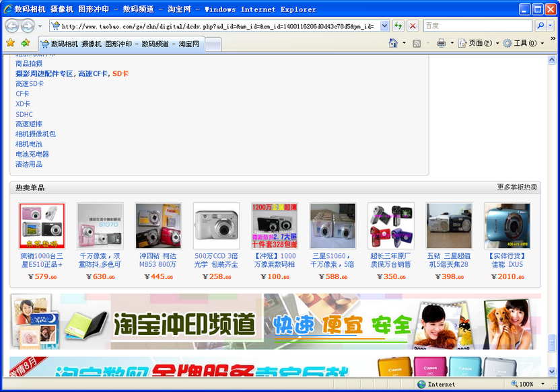Click the 更多掌柜热卖 link
The height and width of the screenshot is (392, 560).
[x=517, y=187]
